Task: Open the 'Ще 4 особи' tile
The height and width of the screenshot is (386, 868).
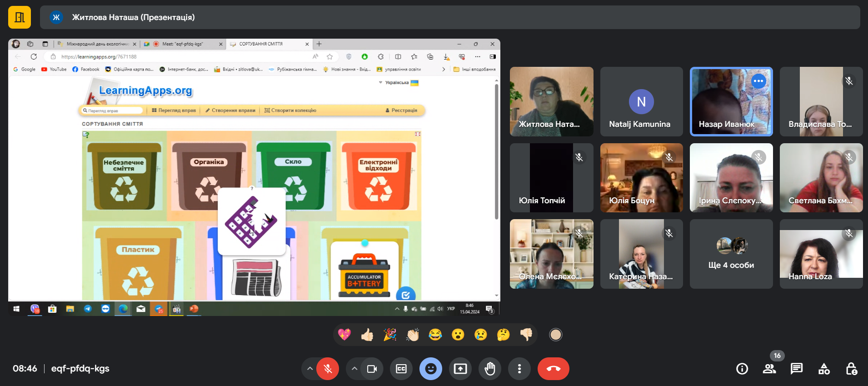Action: pyautogui.click(x=731, y=254)
